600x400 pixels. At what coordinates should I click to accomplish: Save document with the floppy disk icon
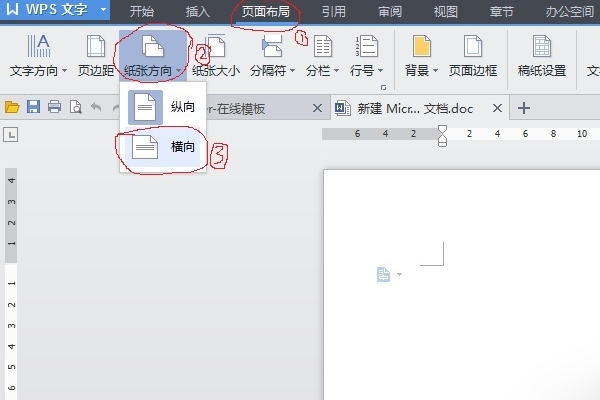pyautogui.click(x=33, y=107)
